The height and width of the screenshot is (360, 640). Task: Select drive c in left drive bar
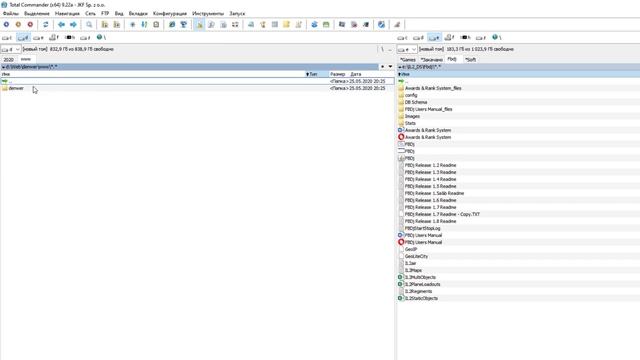point(7,38)
